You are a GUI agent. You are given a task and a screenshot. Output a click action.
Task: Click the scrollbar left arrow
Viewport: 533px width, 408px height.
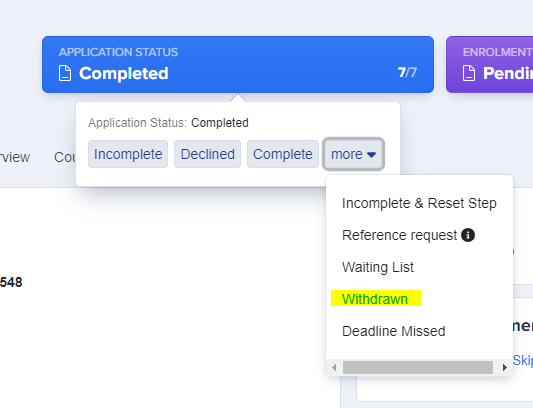334,368
